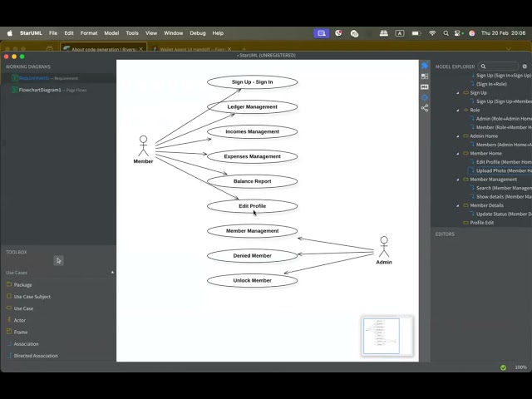Open Control Center in the menu bar
This screenshot has height=399, width=532.
point(458,33)
